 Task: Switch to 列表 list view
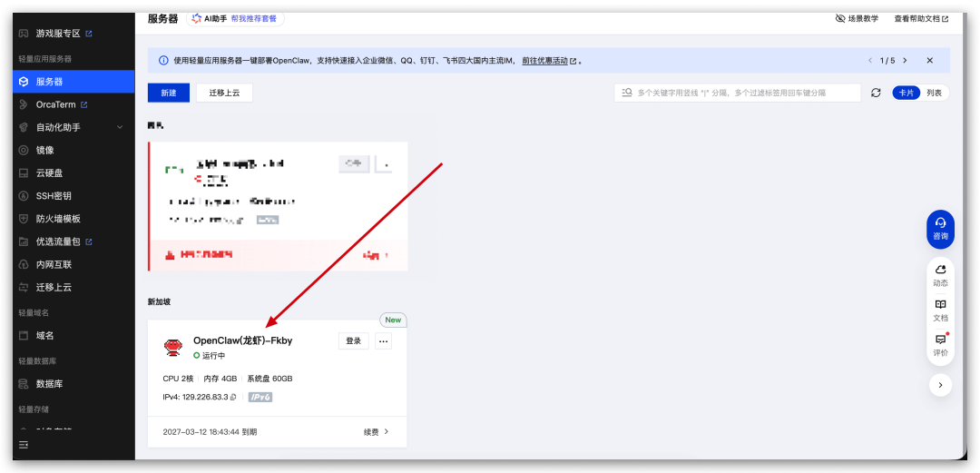click(x=934, y=93)
